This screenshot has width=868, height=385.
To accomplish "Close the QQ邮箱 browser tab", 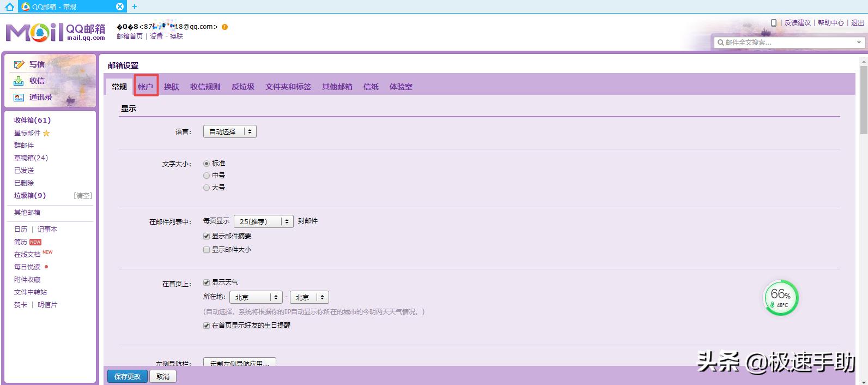I will [x=120, y=7].
